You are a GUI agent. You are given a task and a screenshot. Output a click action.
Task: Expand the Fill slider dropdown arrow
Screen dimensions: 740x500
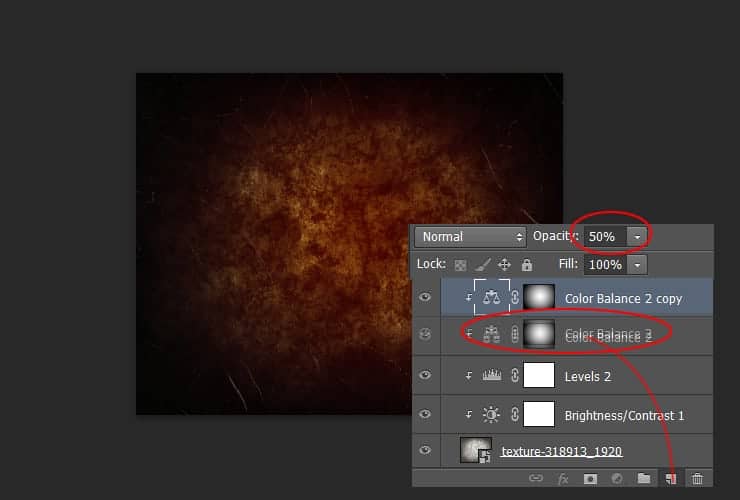[638, 265]
